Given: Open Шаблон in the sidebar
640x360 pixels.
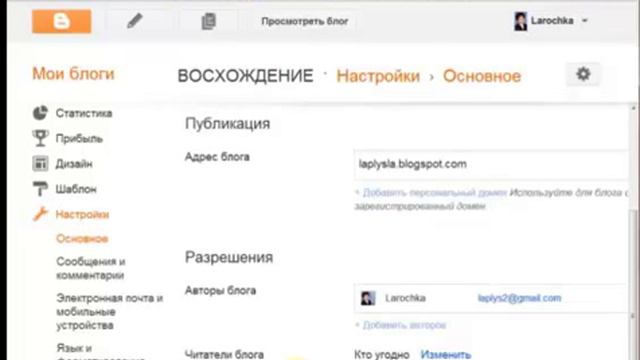Looking at the screenshot, I should pyautogui.click(x=76, y=189).
